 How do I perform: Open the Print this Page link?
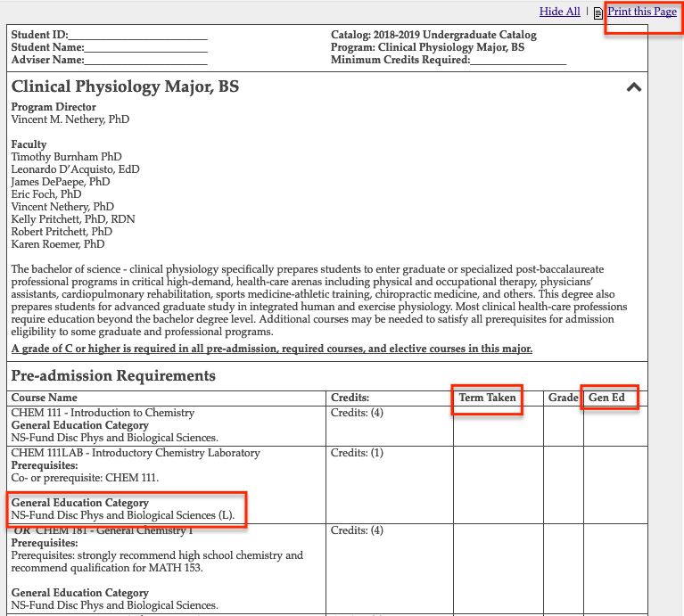642,12
